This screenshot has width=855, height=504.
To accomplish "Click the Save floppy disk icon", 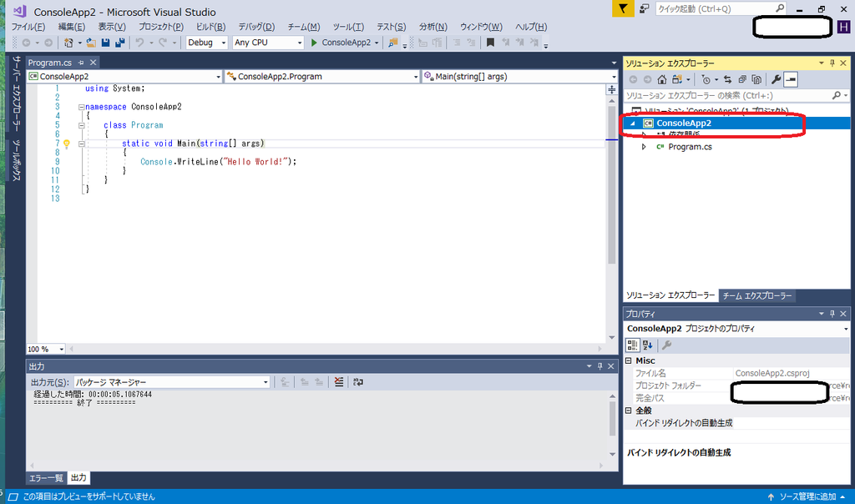I will point(106,43).
